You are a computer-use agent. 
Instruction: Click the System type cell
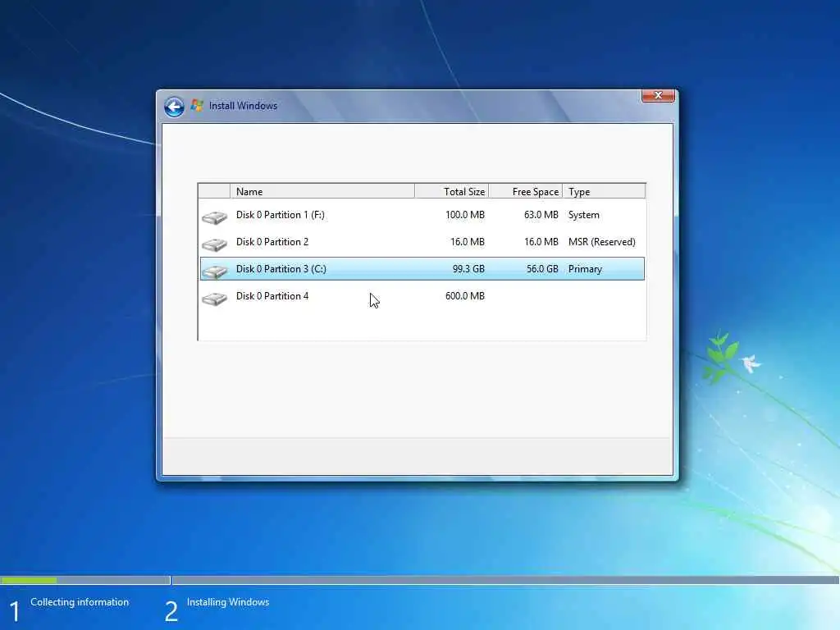coord(583,215)
